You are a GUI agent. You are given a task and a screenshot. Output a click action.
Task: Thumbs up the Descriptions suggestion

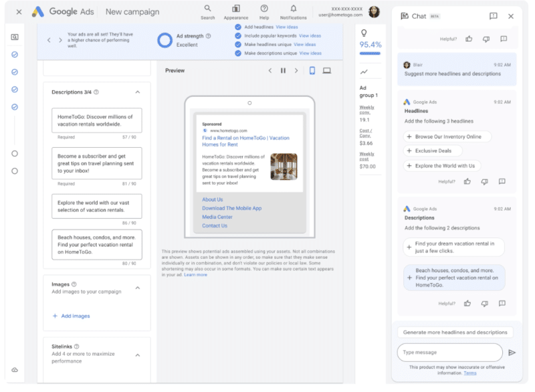tap(467, 303)
